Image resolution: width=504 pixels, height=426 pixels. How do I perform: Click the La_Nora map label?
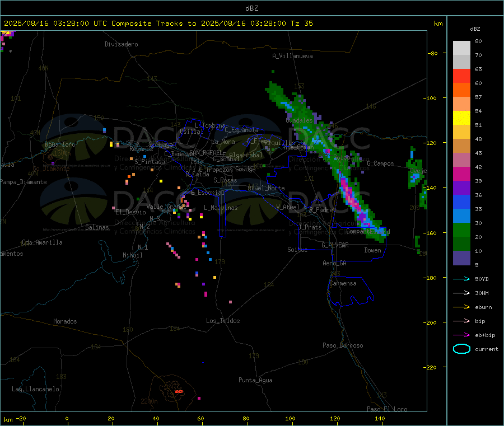pyautogui.click(x=223, y=142)
